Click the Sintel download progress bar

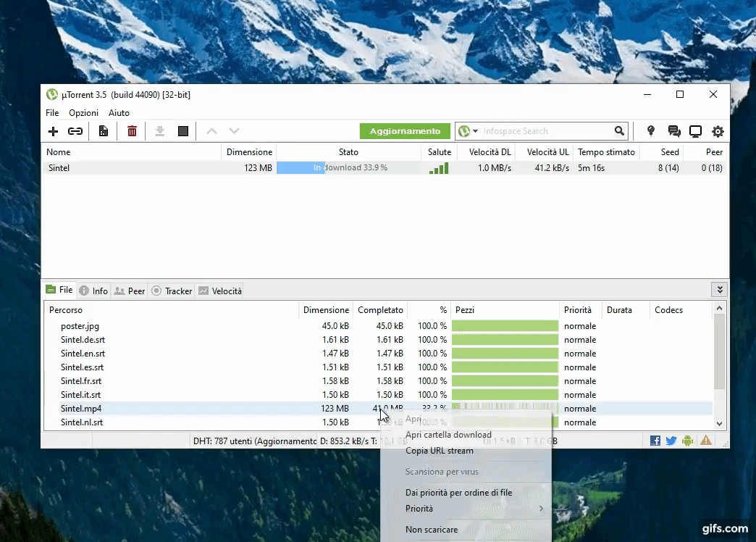(x=348, y=167)
